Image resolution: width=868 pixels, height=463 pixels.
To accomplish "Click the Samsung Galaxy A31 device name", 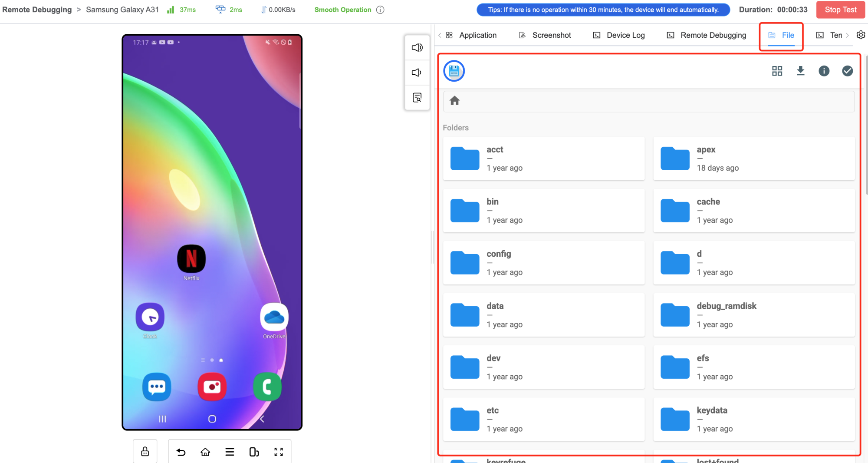I will click(x=122, y=10).
